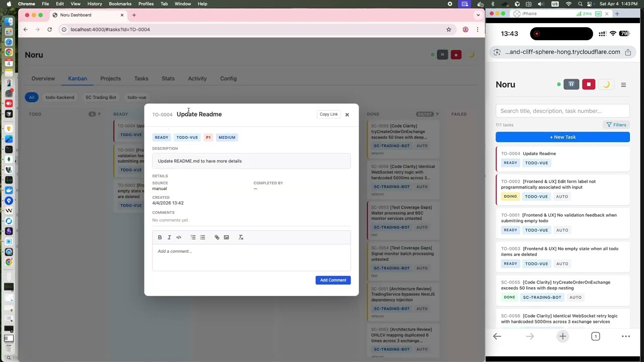Toggle dark mode in desktop Noru header
The width and height of the screenshot is (644, 362).
(471, 55)
